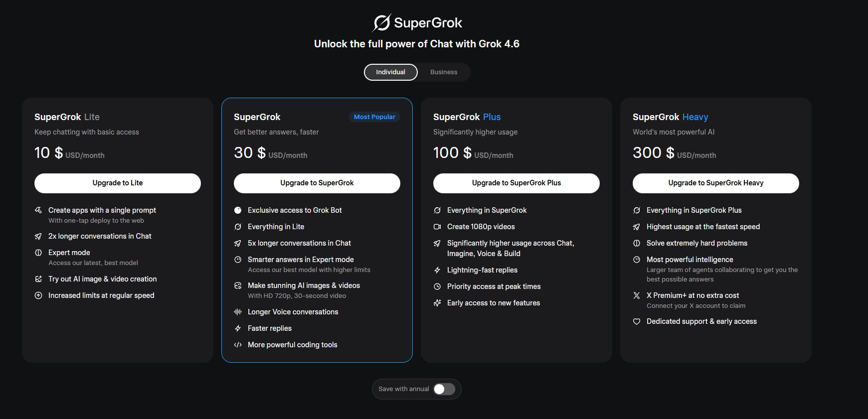Toggle the Save with annual switch

click(444, 389)
